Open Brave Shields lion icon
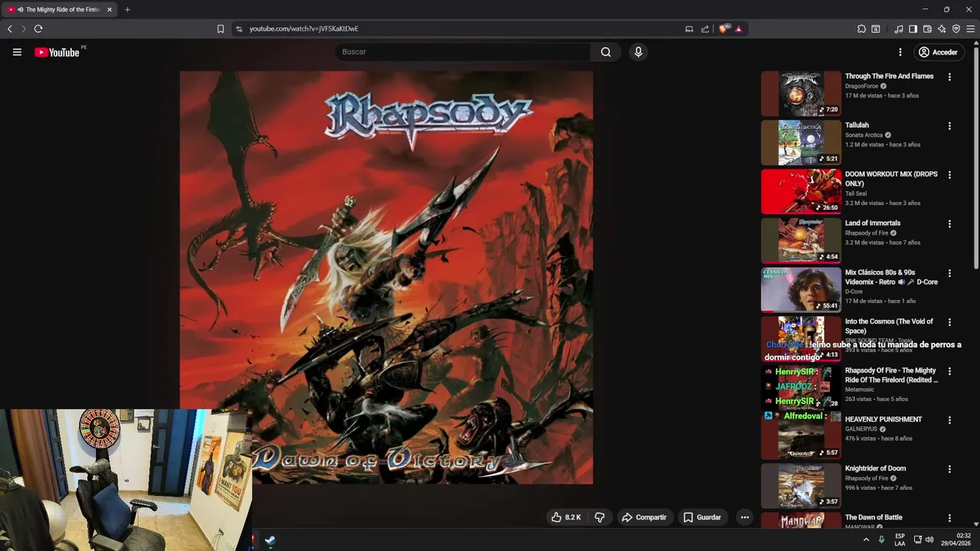Viewport: 980px width, 551px height. point(724,28)
